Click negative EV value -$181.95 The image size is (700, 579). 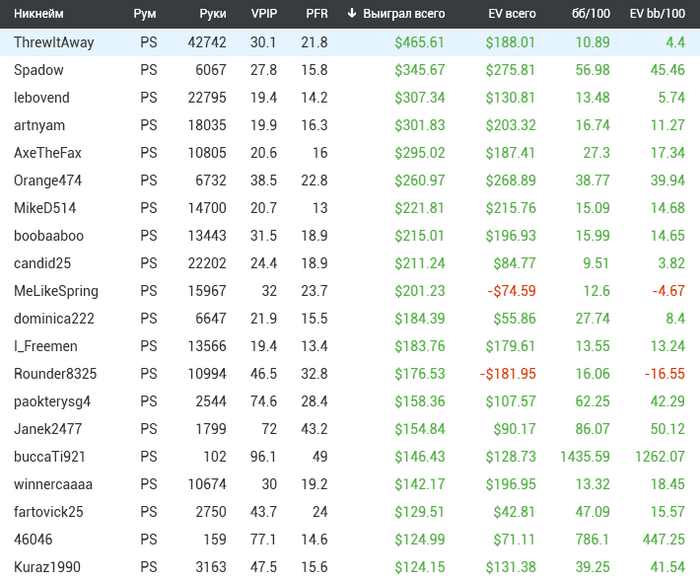pyautogui.click(x=508, y=374)
